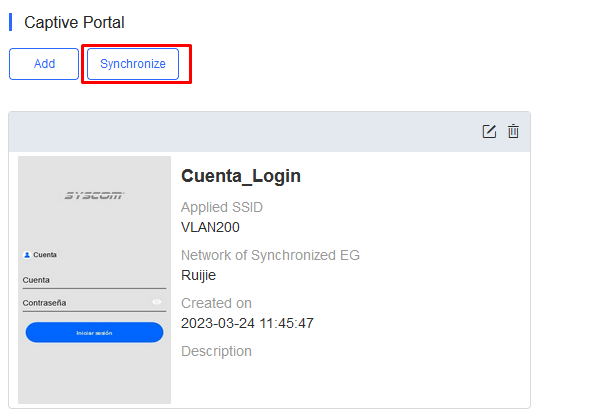The image size is (592, 419).
Task: Toggle password visibility eye in preview
Action: coord(157,302)
